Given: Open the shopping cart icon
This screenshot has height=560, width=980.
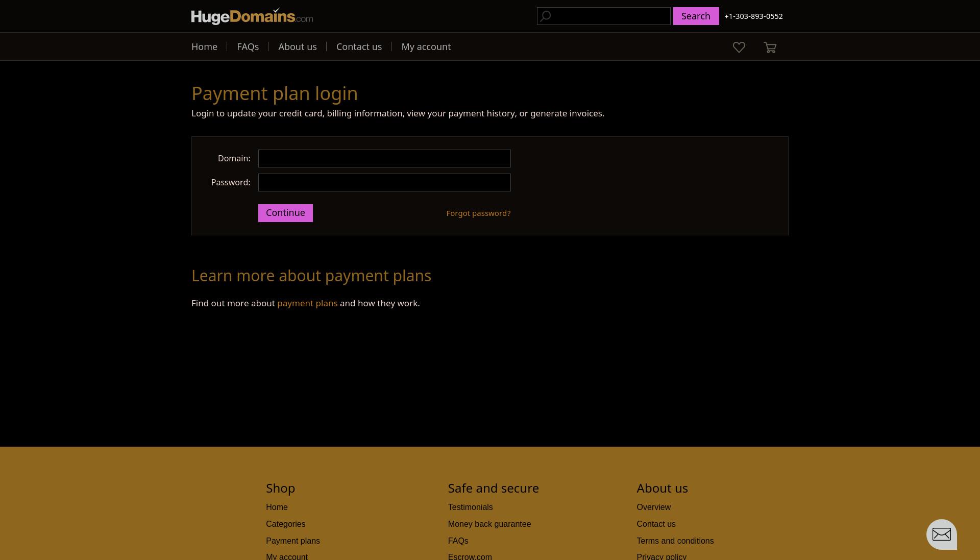Looking at the screenshot, I should tap(770, 47).
